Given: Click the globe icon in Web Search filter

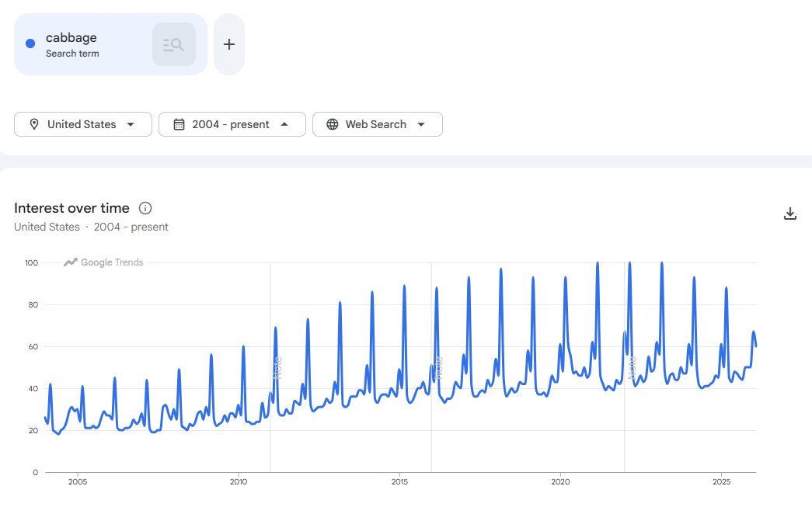Looking at the screenshot, I should pyautogui.click(x=333, y=124).
